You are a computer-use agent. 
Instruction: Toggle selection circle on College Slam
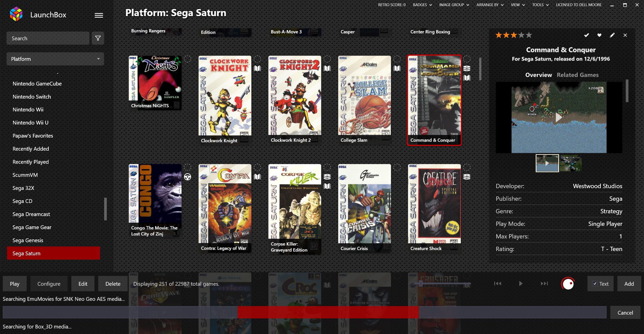coord(397,59)
